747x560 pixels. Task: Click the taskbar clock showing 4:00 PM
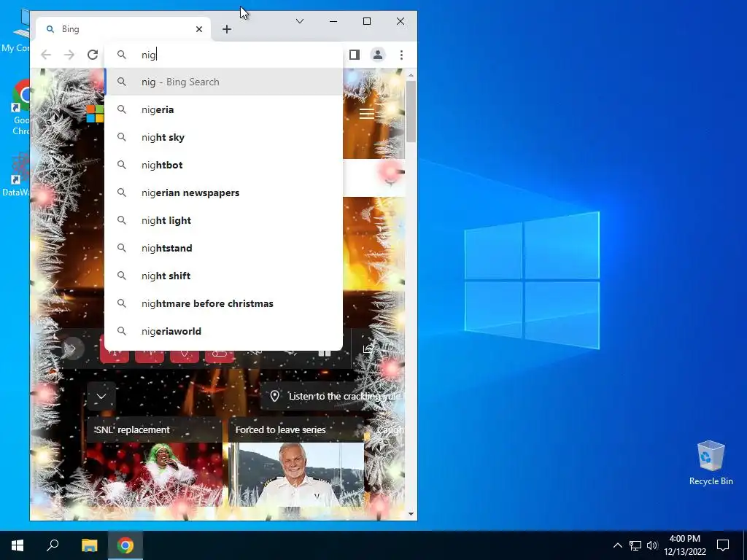[684, 545]
